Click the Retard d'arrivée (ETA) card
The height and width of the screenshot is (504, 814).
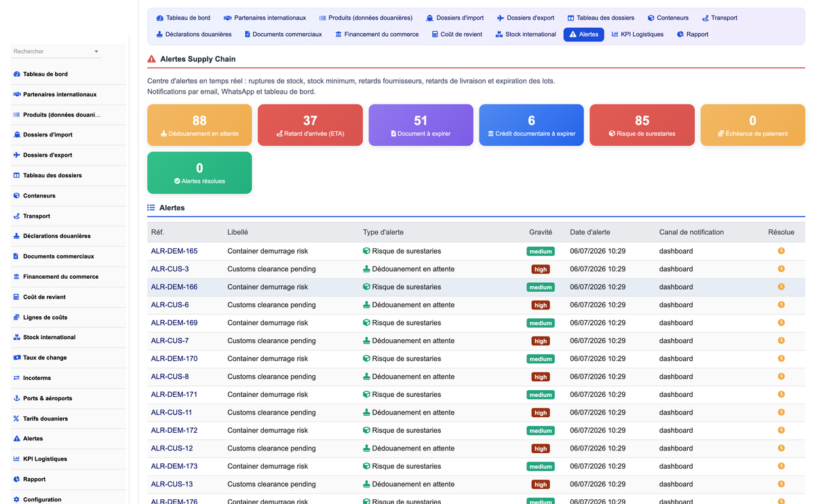[310, 125]
